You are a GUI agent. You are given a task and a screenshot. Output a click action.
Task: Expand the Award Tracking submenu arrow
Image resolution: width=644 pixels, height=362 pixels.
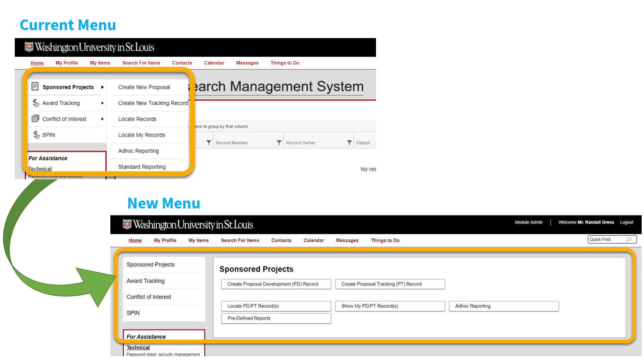pos(102,103)
